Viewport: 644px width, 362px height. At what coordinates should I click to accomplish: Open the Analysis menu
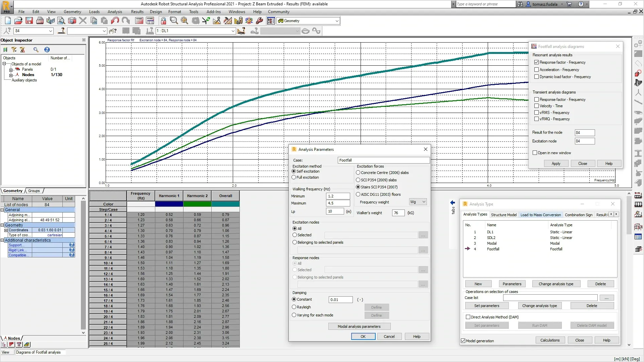coord(115,12)
